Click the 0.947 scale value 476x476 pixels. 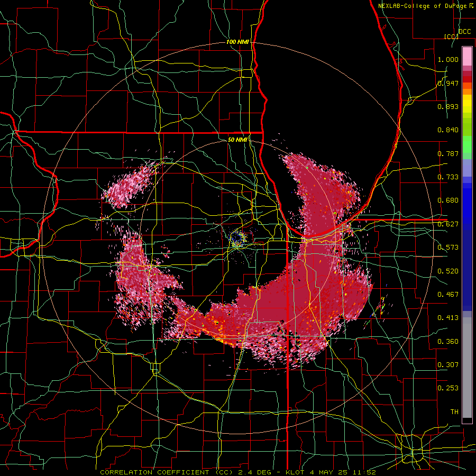point(448,83)
